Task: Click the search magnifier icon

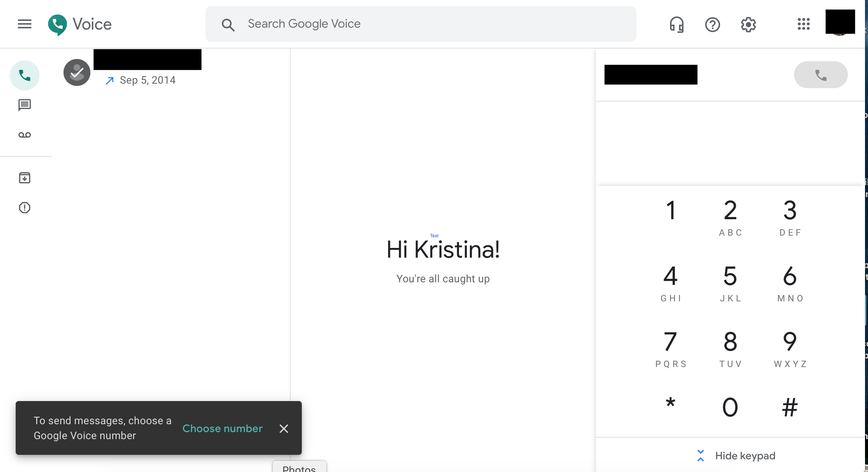Action: 228,24
